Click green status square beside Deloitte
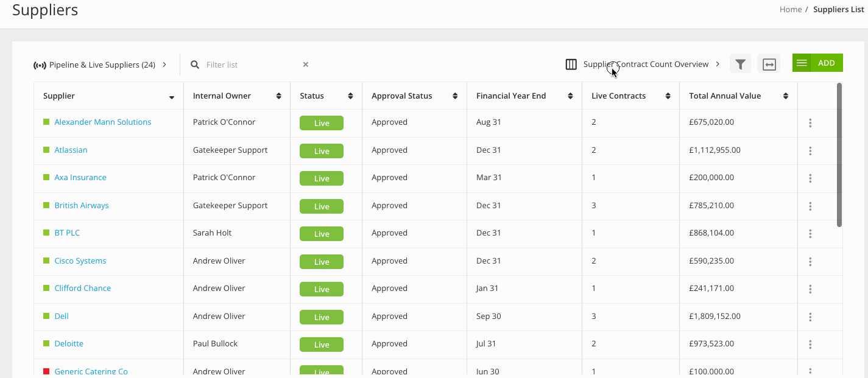 point(46,343)
